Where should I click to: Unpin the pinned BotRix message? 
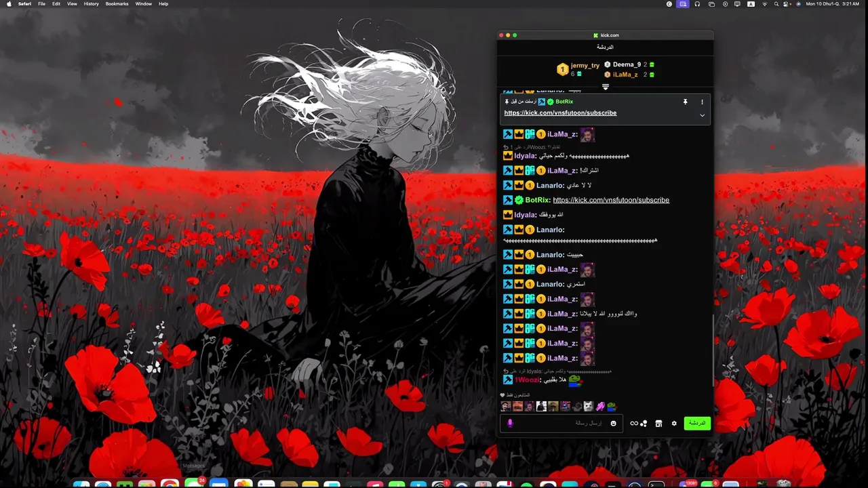pos(685,102)
